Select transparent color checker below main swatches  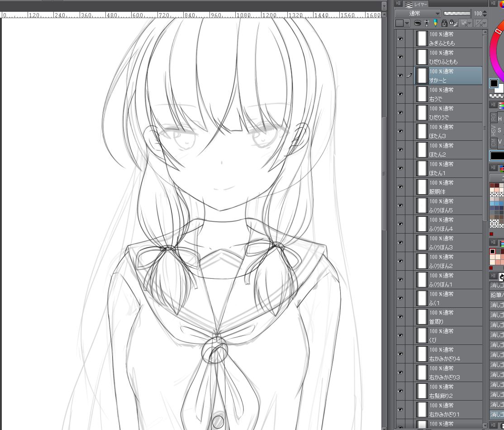click(x=496, y=96)
